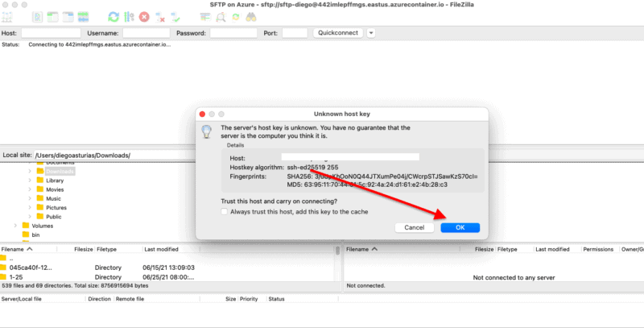Toggle directory comparison icon

click(x=221, y=17)
